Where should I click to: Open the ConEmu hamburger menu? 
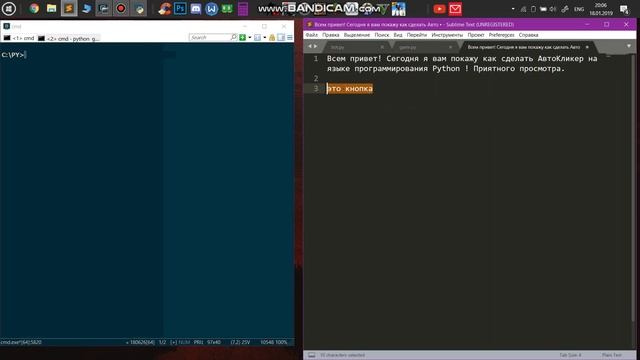[x=290, y=38]
